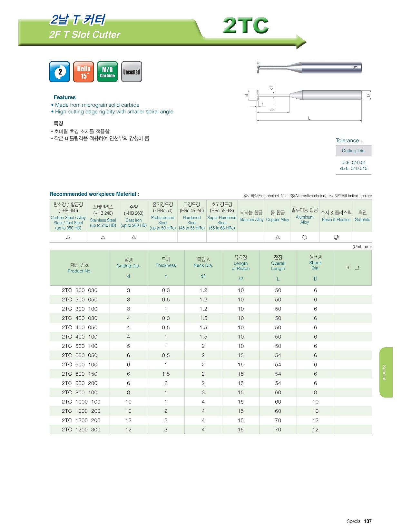Click the Cutting Dia. tolerance box
The image size is (411, 532).
point(354,151)
